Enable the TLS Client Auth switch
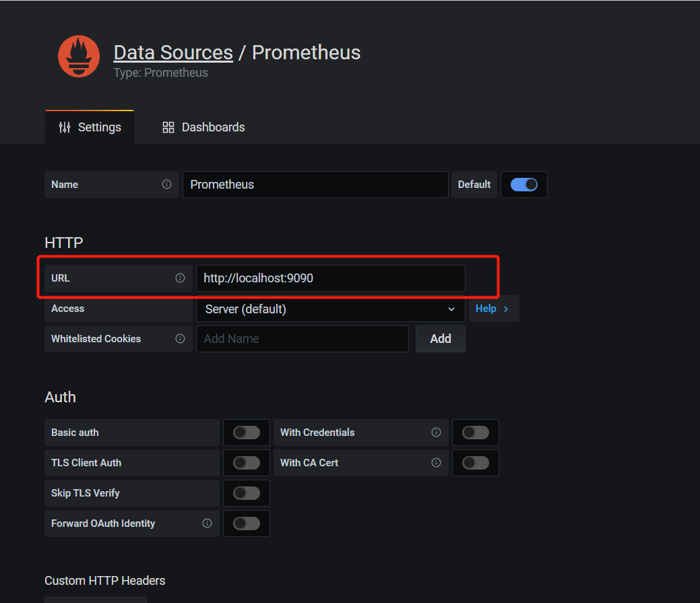 (246, 463)
